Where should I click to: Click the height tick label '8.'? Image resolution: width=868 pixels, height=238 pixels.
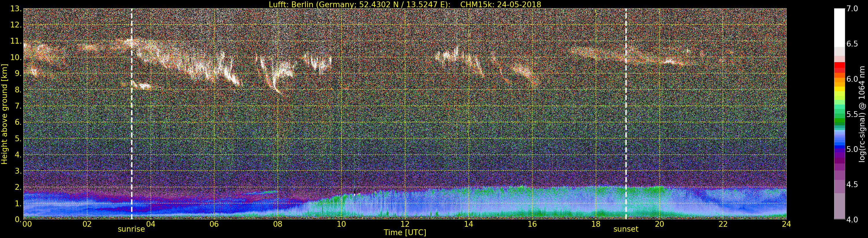point(18,90)
